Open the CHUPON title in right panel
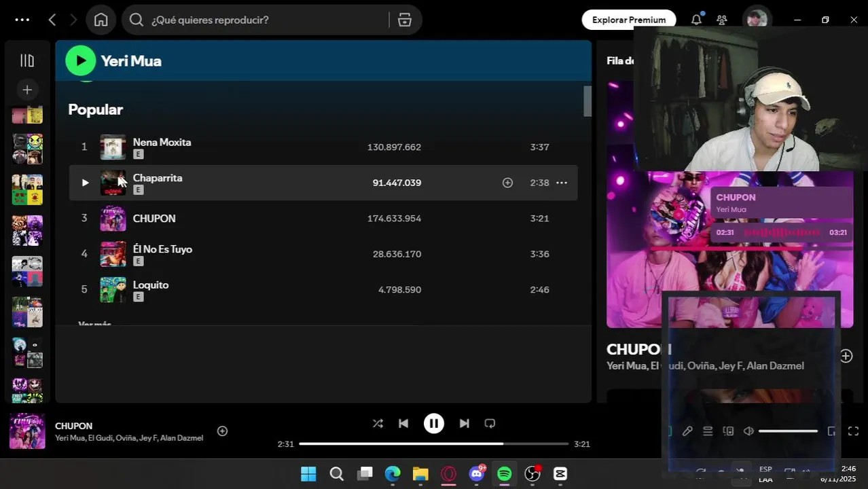 point(639,349)
